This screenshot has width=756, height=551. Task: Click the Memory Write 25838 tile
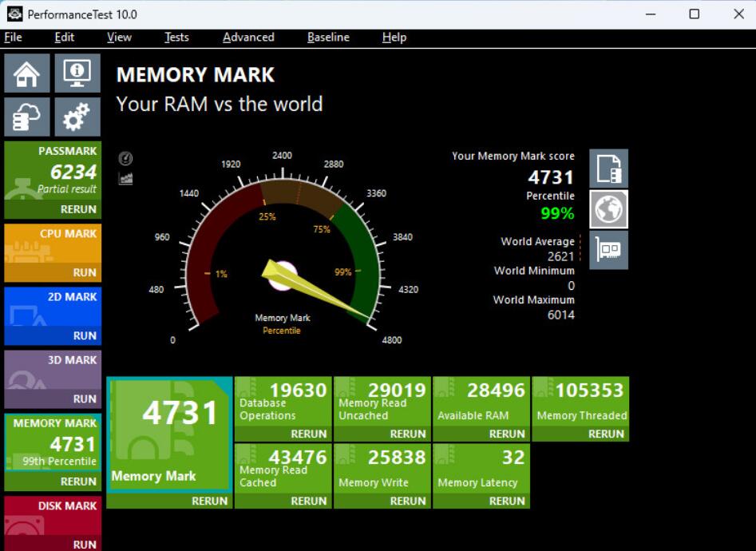pos(382,469)
